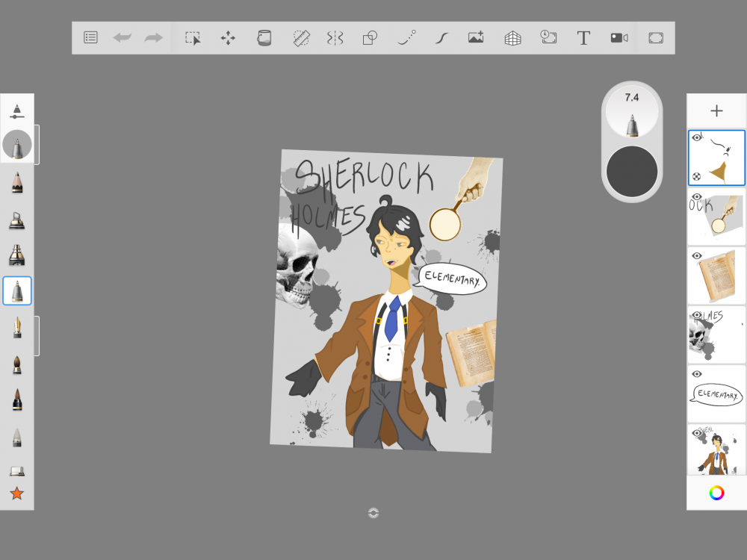Click the canvas rotation reset handle
The height and width of the screenshot is (560, 747).
[373, 513]
